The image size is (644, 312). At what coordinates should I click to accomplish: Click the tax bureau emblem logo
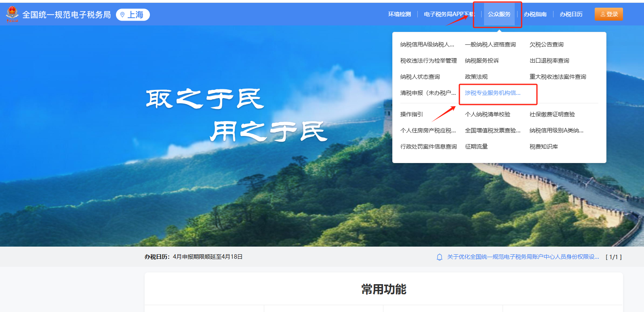[x=12, y=14]
